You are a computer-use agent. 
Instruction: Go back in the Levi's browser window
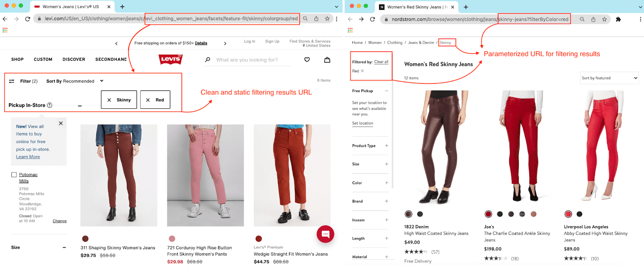point(5,19)
